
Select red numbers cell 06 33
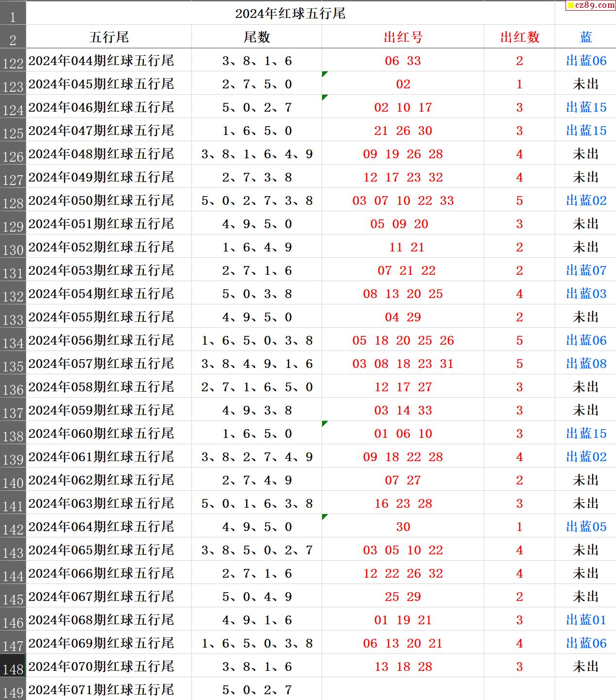coord(403,60)
